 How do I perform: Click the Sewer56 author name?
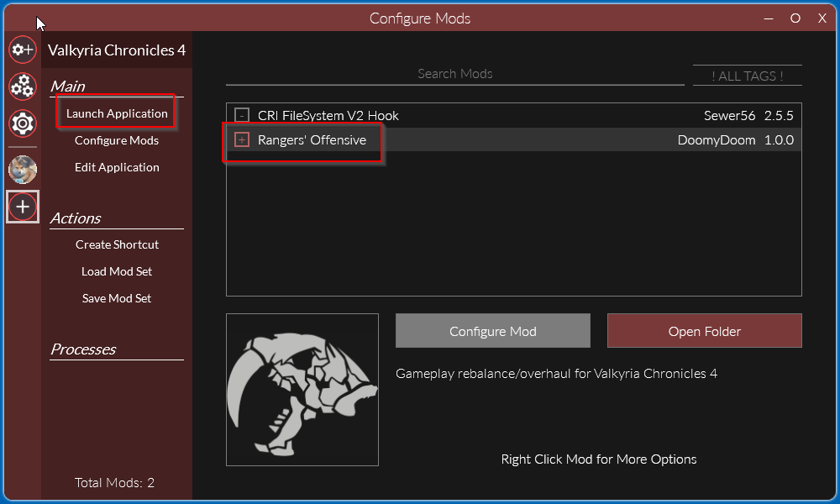coord(729,115)
